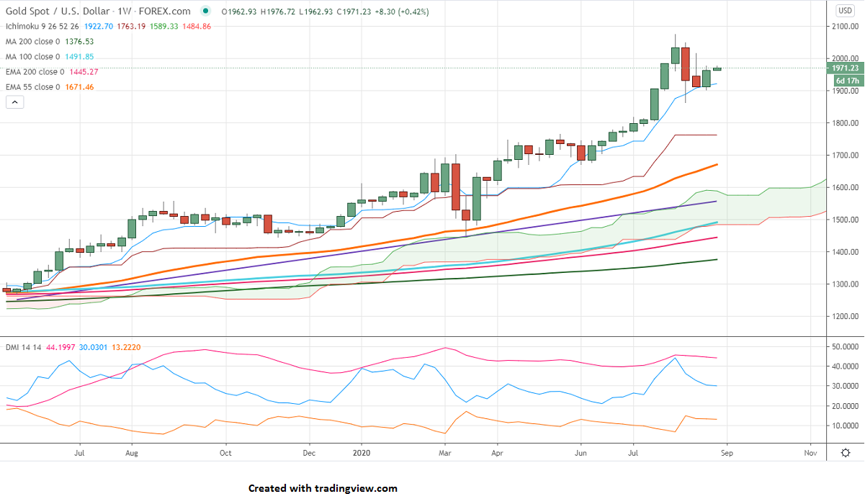The width and height of the screenshot is (865, 504).
Task: Select the EMA 55 close 0 indicator legend
Action: [x=33, y=87]
